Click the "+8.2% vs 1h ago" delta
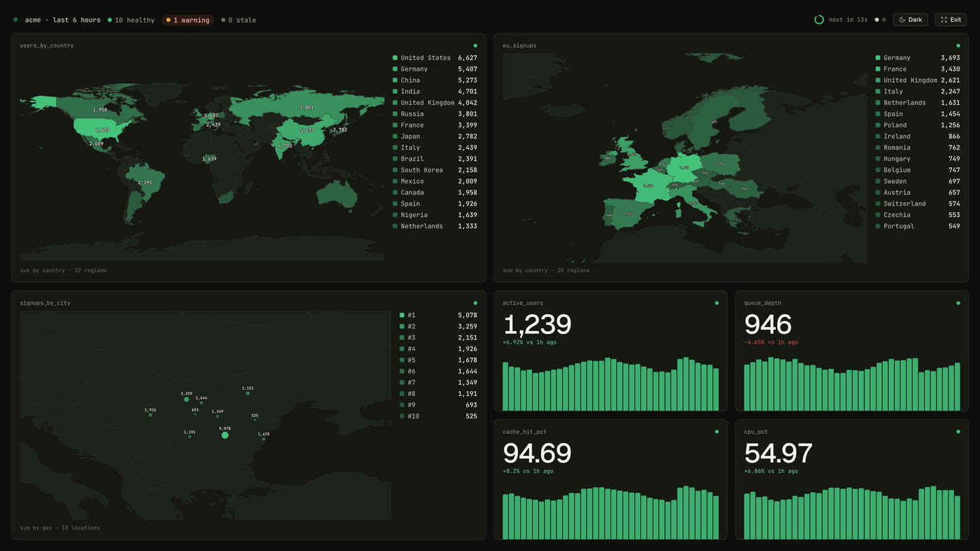This screenshot has width=980, height=551. [x=528, y=471]
